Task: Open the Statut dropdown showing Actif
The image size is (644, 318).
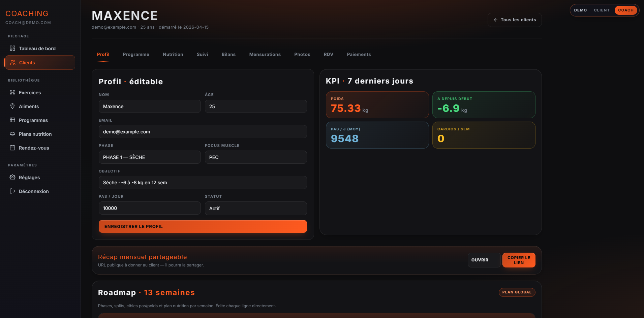Action: click(x=256, y=208)
